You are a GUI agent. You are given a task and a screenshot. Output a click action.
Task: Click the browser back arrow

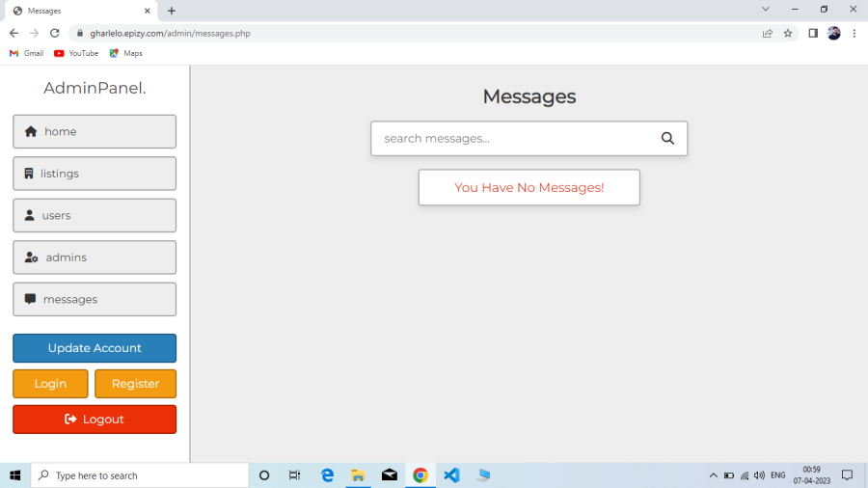14,33
